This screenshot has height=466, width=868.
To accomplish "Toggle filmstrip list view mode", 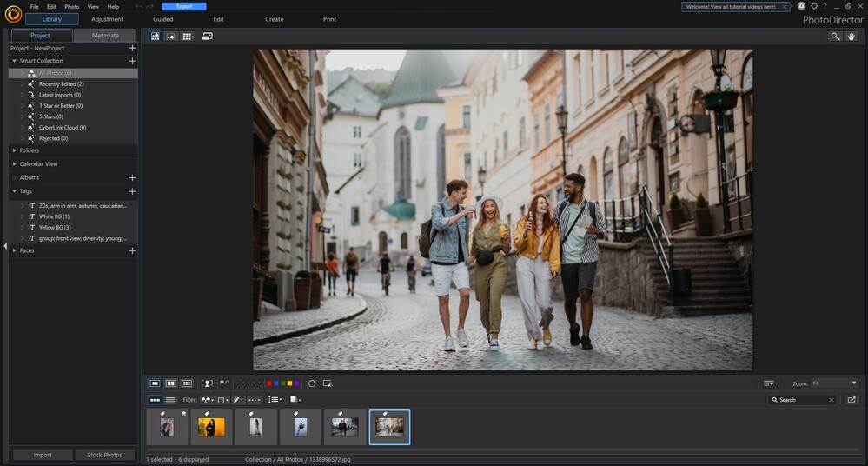I will (x=170, y=400).
